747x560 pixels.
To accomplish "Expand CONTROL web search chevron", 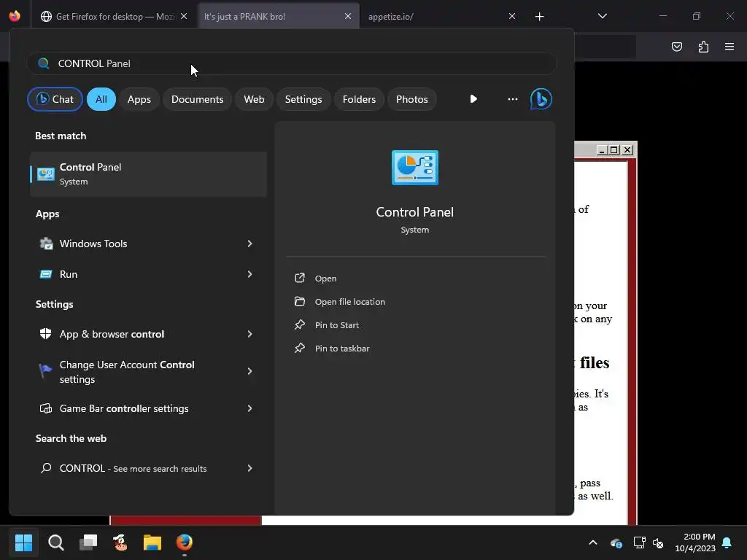I will pos(249,469).
